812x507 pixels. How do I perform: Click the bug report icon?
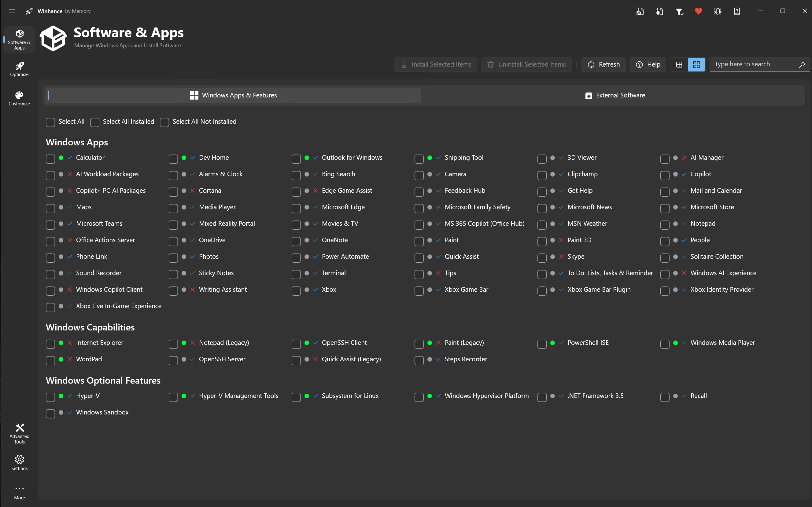pyautogui.click(x=718, y=11)
